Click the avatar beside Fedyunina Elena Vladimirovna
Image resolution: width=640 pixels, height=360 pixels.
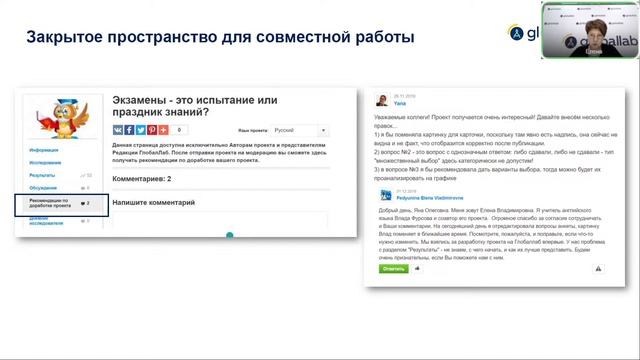point(386,195)
